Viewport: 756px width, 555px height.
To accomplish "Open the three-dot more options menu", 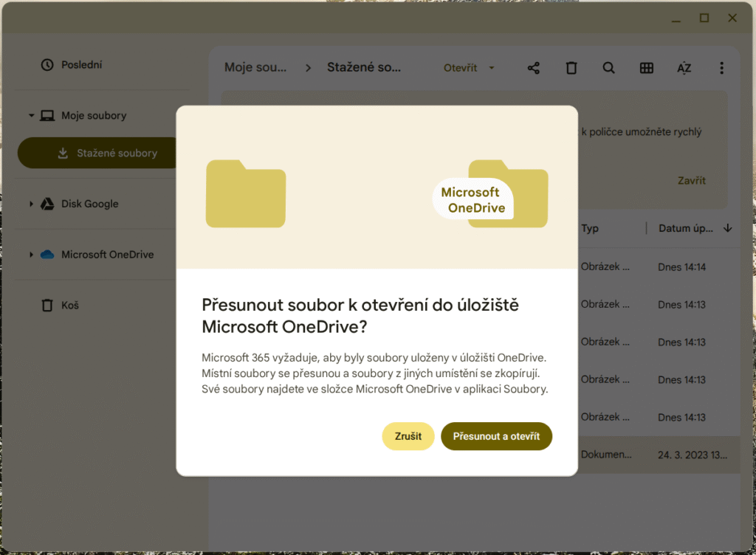I will click(722, 68).
